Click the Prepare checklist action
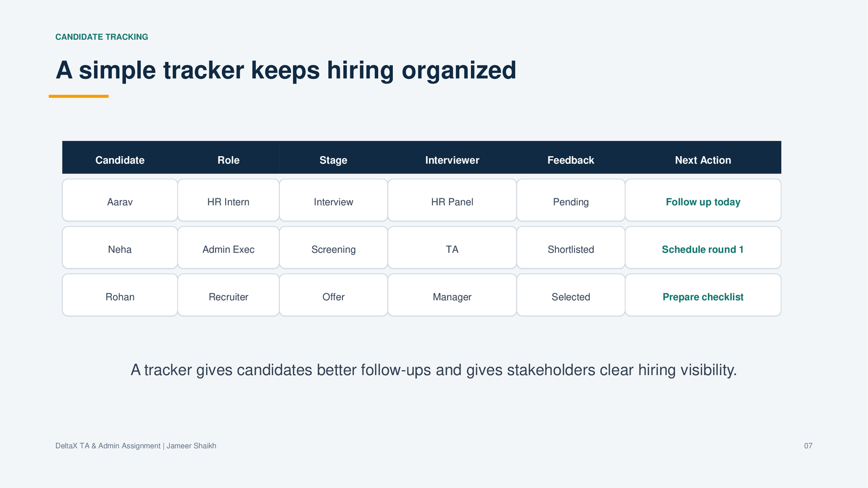The width and height of the screenshot is (868, 488). [x=703, y=297]
